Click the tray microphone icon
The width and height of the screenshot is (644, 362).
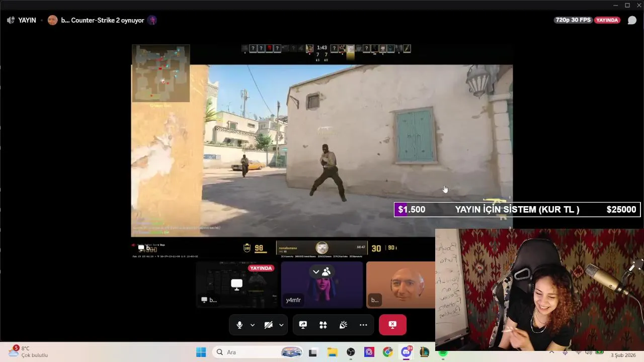565,352
